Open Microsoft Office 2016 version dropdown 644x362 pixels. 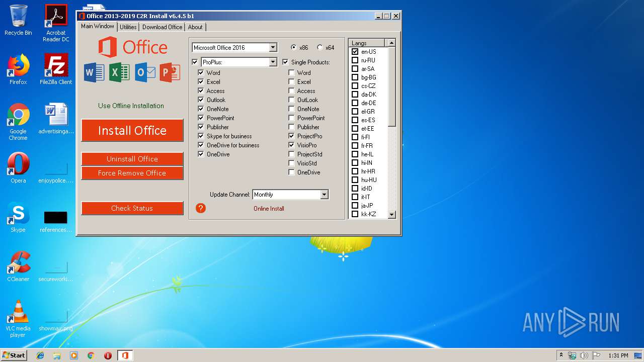(x=273, y=48)
